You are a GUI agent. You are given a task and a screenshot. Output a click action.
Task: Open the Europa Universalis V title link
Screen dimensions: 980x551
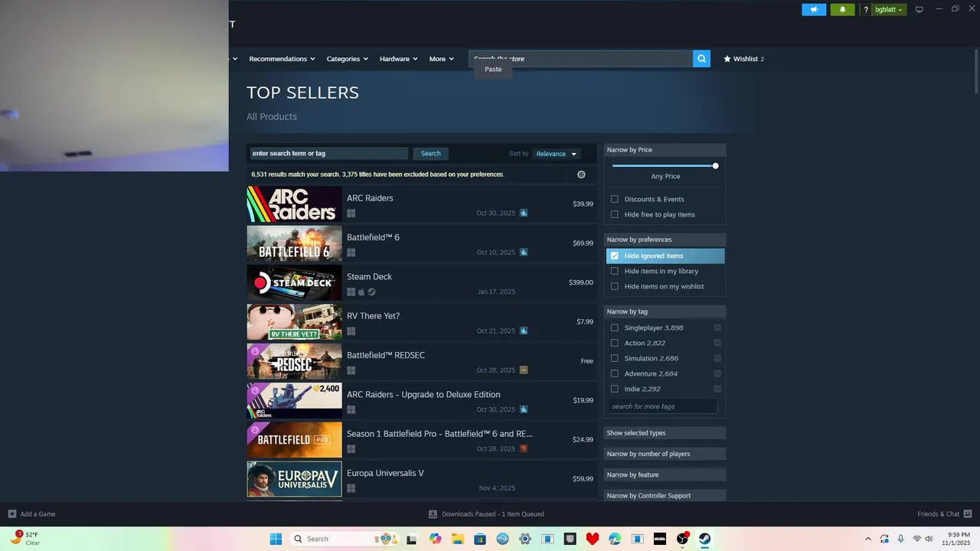click(385, 473)
